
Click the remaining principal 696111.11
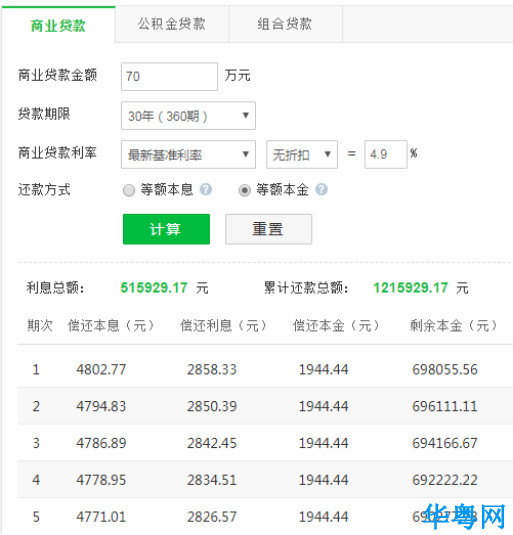click(445, 406)
